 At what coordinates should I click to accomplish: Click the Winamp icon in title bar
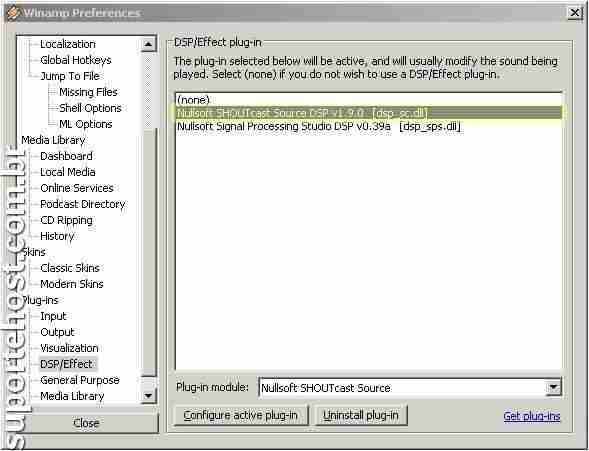coord(14,13)
